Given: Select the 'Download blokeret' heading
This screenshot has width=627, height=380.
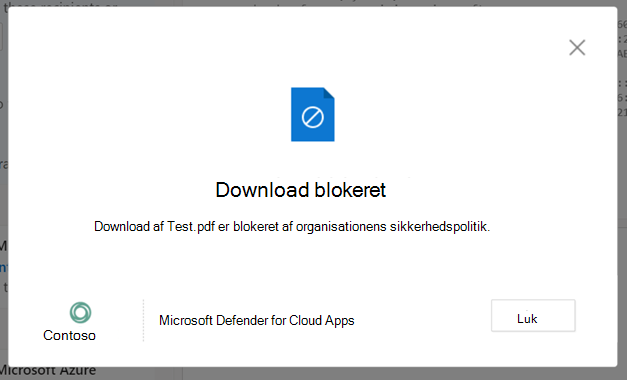Looking at the screenshot, I should 301,190.
